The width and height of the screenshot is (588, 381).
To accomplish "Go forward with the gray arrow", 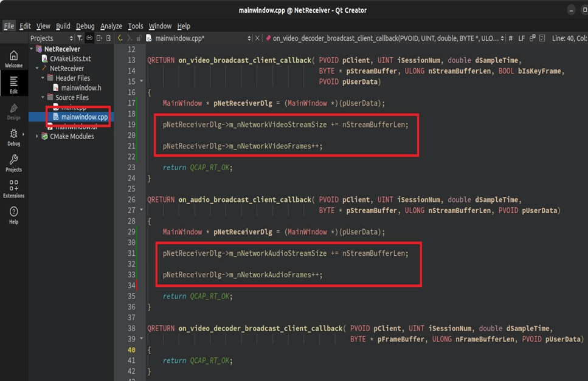I will pos(130,38).
